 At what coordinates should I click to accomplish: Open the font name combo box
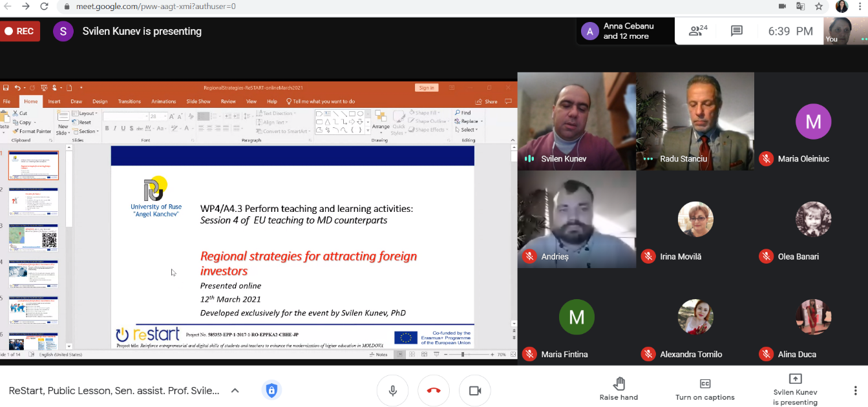coord(126,116)
